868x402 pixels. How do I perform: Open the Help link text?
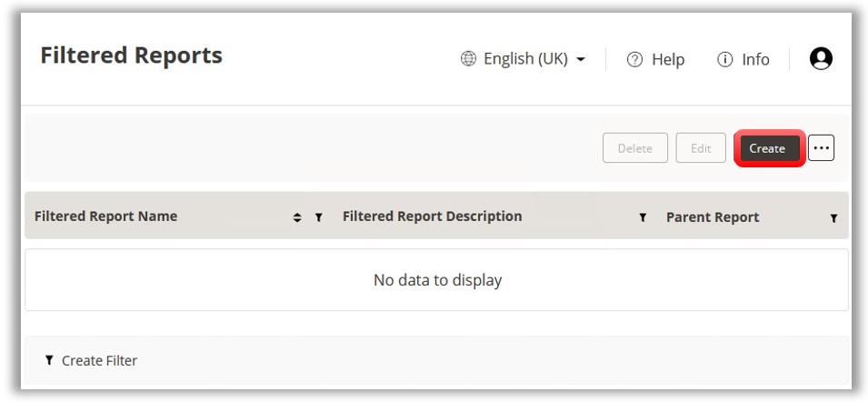pos(668,60)
